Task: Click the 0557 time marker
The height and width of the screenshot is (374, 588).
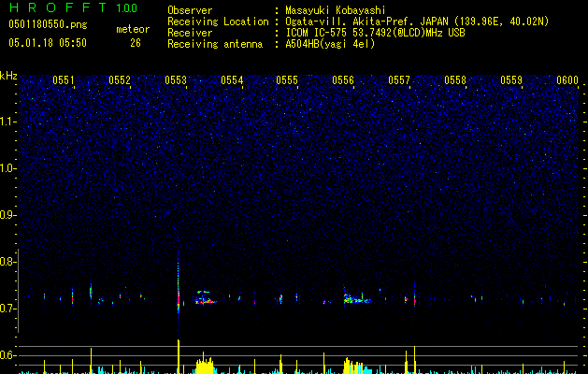Action: coord(399,80)
